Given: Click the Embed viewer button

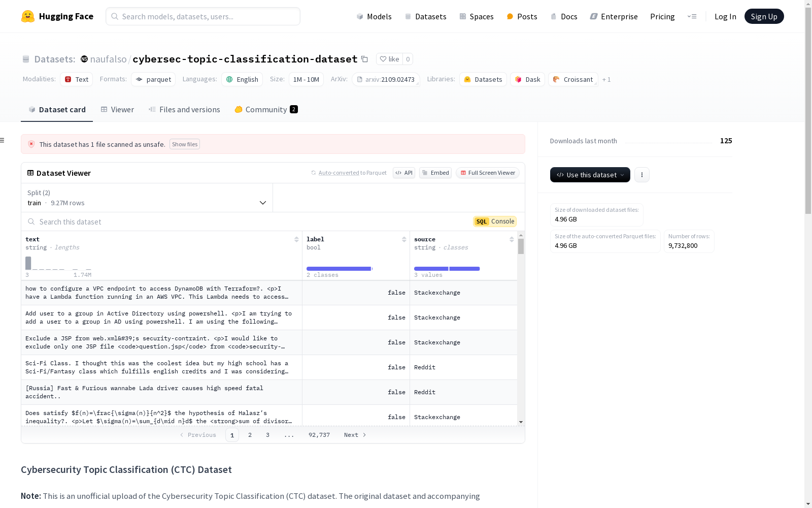Looking at the screenshot, I should click(435, 173).
